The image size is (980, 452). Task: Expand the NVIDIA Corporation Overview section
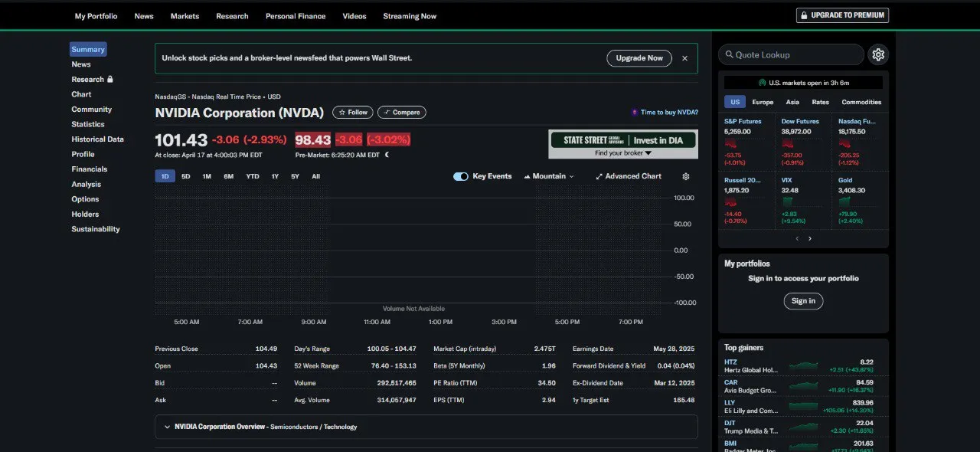click(x=426, y=427)
